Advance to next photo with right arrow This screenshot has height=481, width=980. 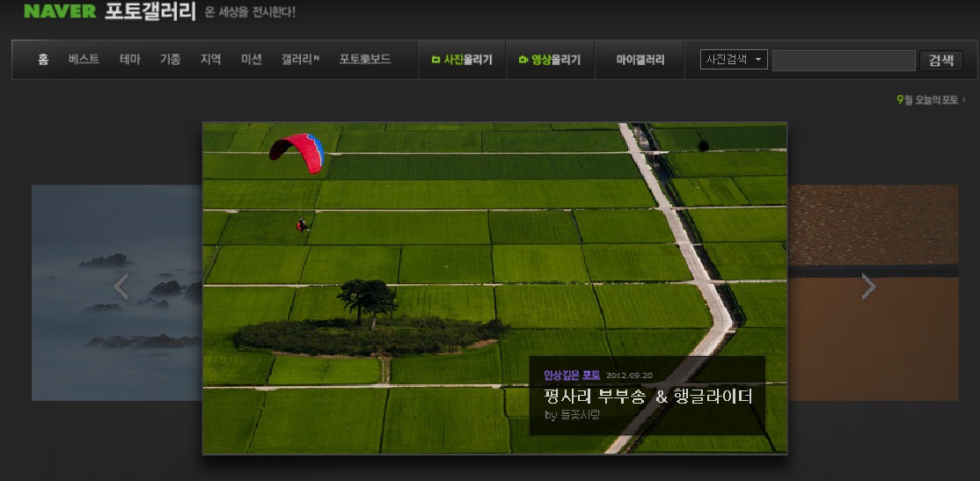(868, 287)
